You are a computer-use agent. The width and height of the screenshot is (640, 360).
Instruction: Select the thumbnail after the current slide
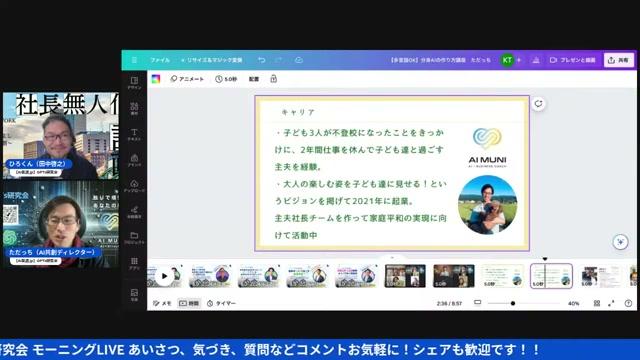[x=601, y=276]
